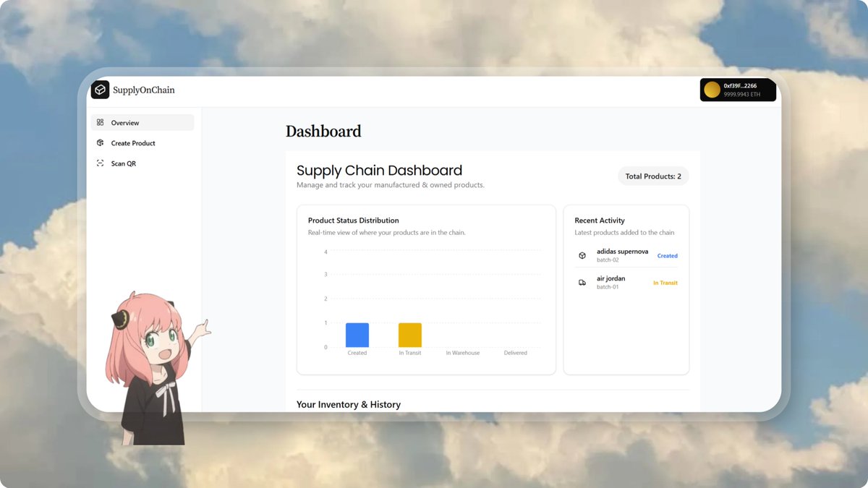Viewport: 868px width, 488px height.
Task: Open the Scan QR sidebar item
Action: (x=142, y=163)
